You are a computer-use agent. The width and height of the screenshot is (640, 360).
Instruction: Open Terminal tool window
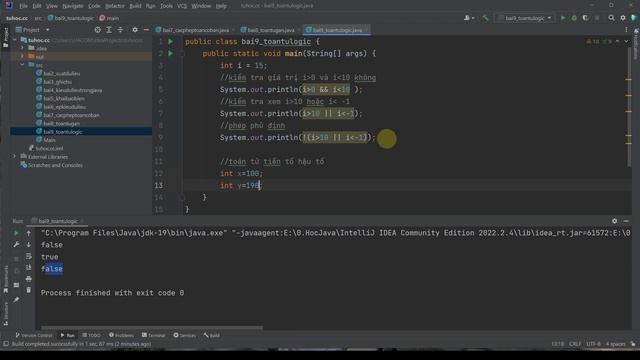[x=153, y=335]
